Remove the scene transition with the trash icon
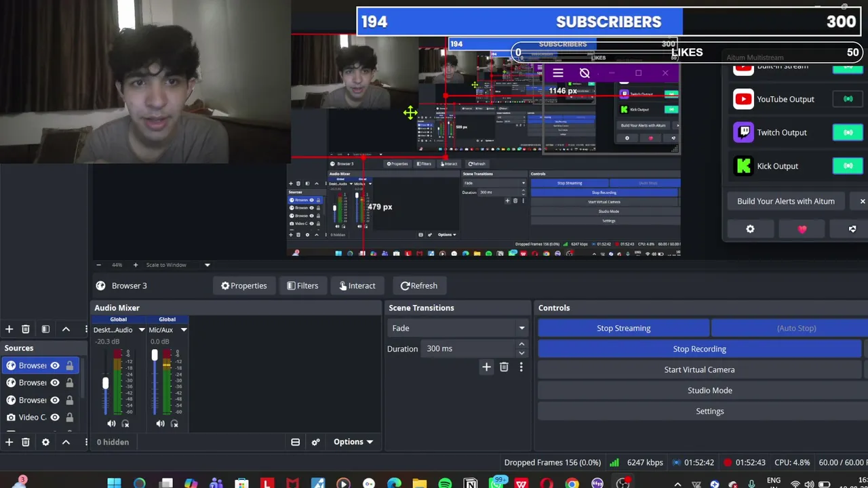 (504, 367)
